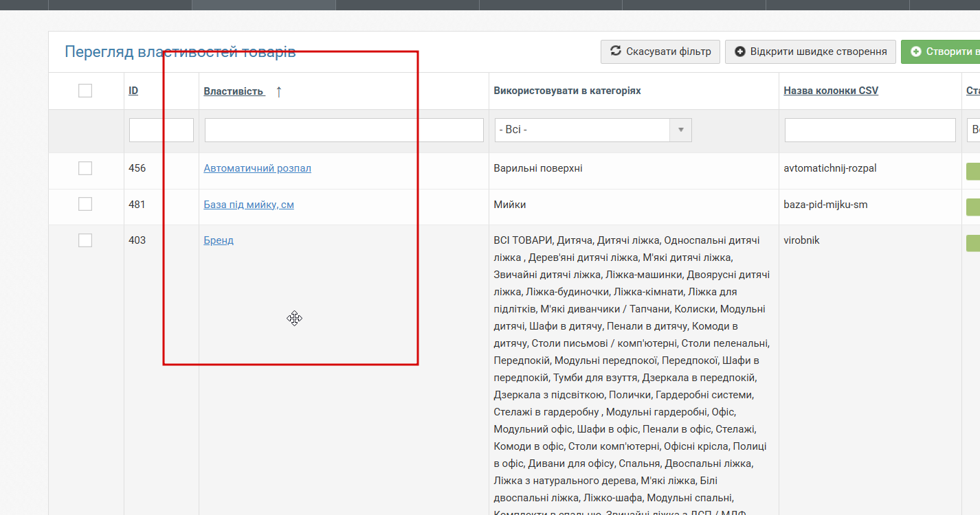Toggle the select-all checkbox in header
This screenshot has height=515, width=980.
(x=85, y=91)
